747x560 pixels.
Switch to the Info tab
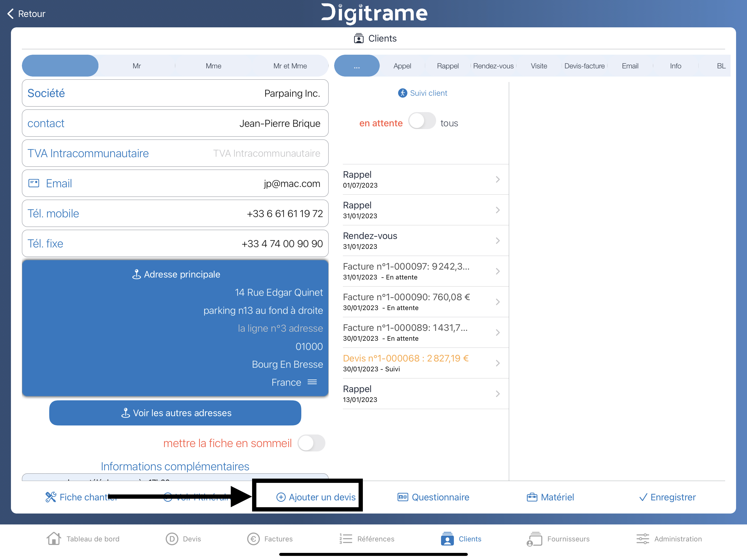[676, 66]
